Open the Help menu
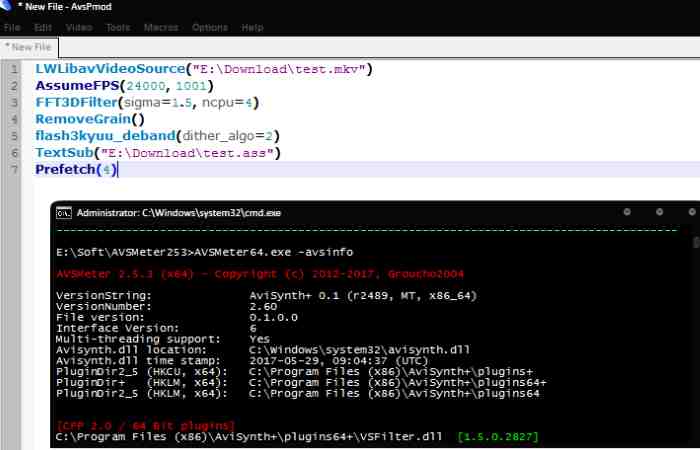The width and height of the screenshot is (700, 450). point(252,27)
